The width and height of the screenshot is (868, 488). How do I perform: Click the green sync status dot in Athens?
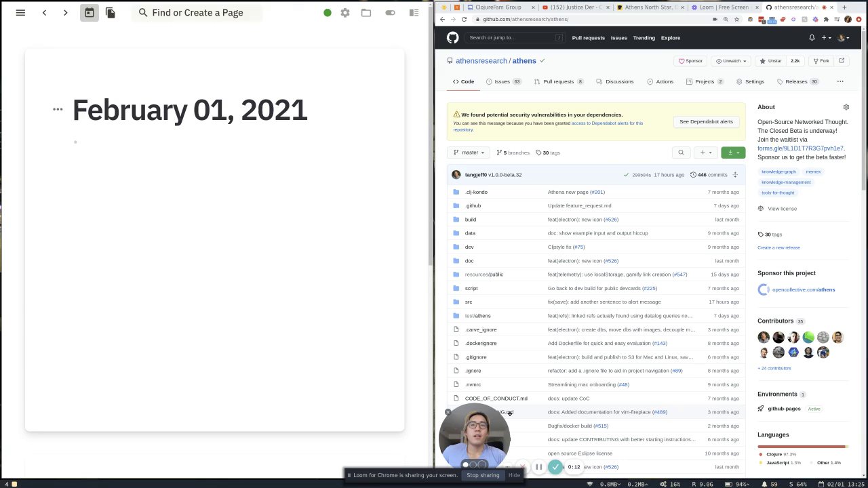click(x=328, y=12)
